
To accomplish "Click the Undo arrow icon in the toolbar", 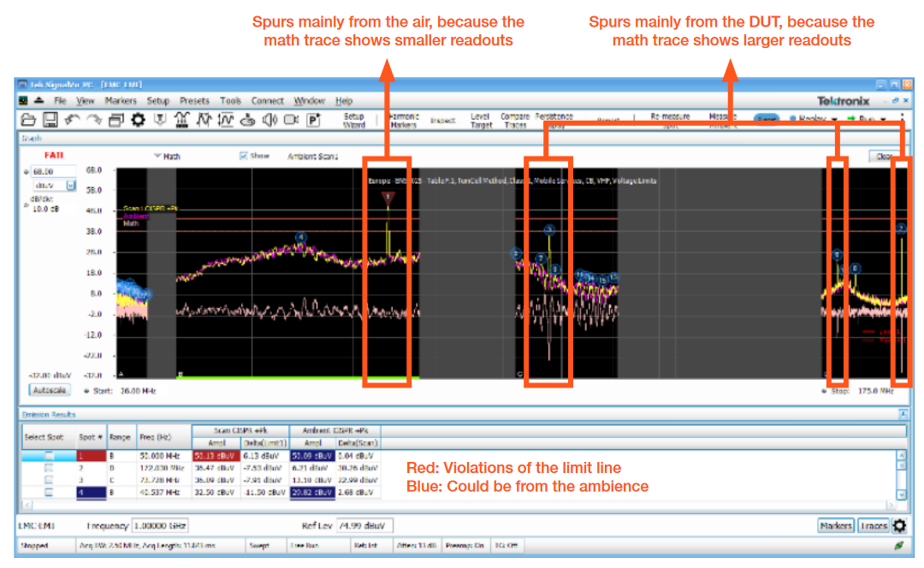I will tap(74, 120).
